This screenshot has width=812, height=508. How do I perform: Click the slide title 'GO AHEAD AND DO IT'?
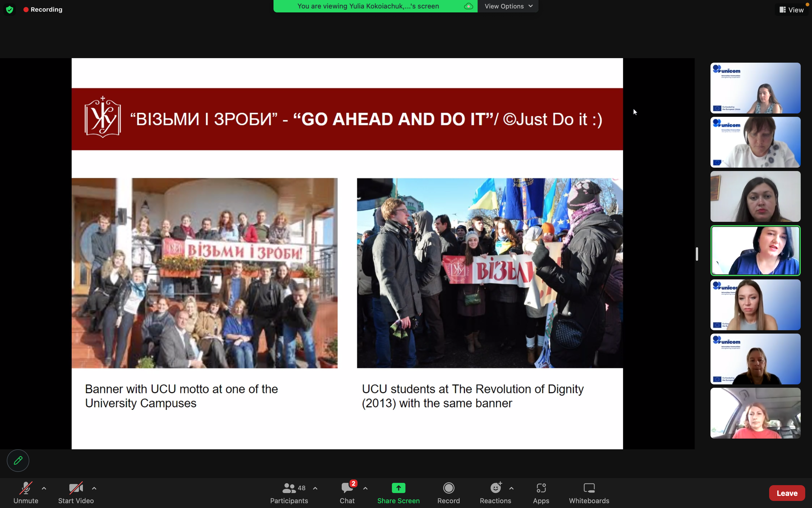click(393, 119)
